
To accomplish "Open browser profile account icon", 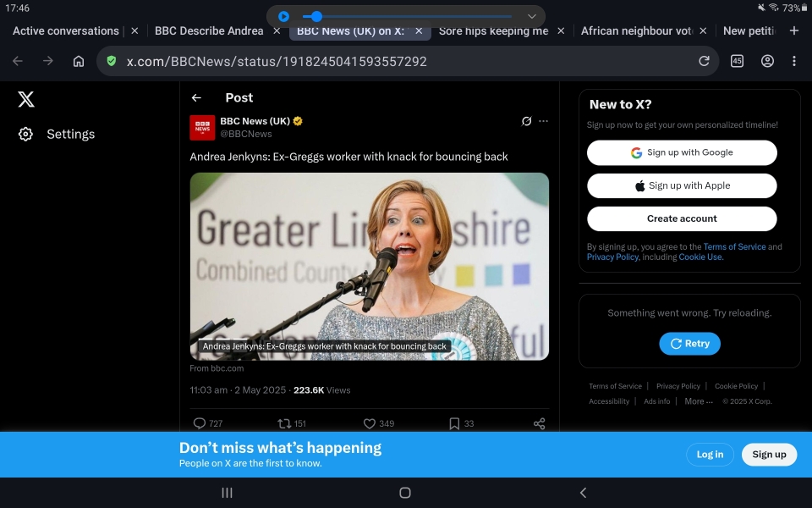I will tap(767, 61).
